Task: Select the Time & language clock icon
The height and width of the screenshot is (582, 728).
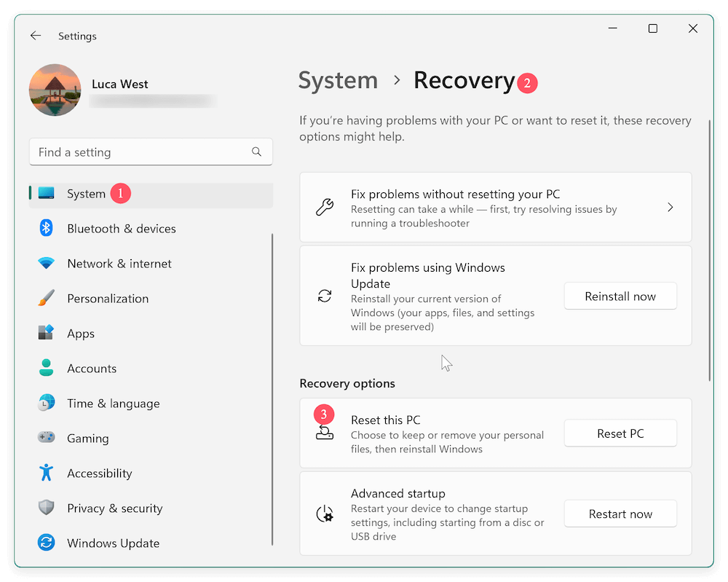Action: [x=46, y=403]
